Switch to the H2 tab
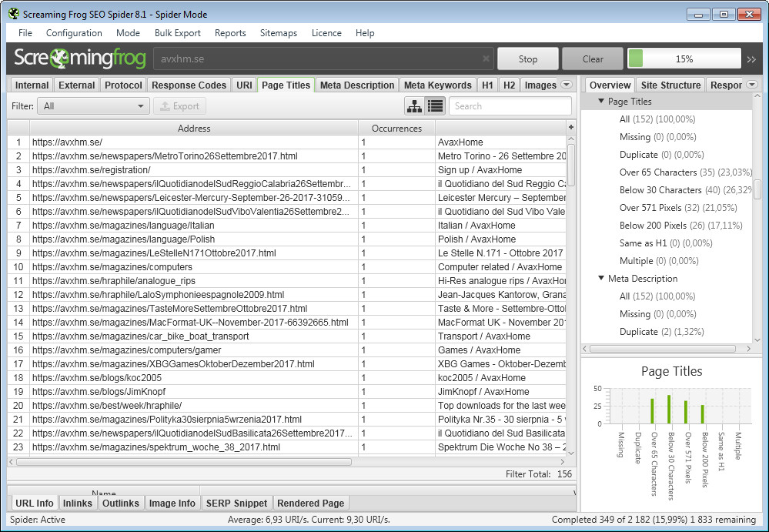The image size is (769, 532). (x=509, y=85)
